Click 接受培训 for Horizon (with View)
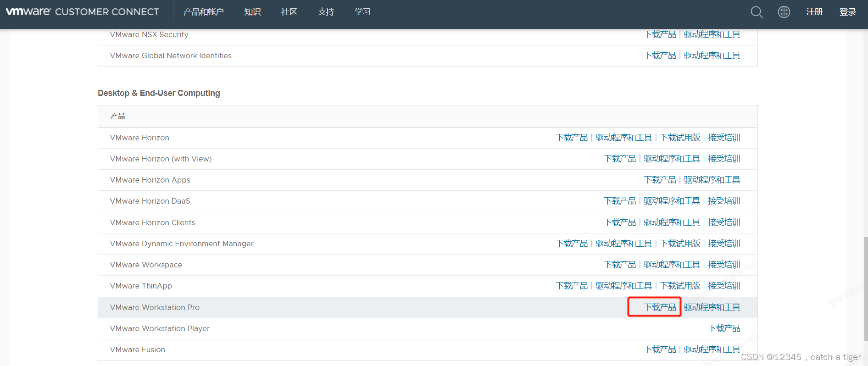Viewport: 868px width, 366px height. 724,159
